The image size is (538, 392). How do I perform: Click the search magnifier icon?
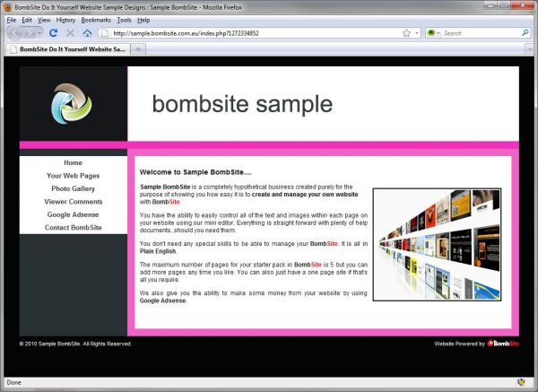[525, 33]
